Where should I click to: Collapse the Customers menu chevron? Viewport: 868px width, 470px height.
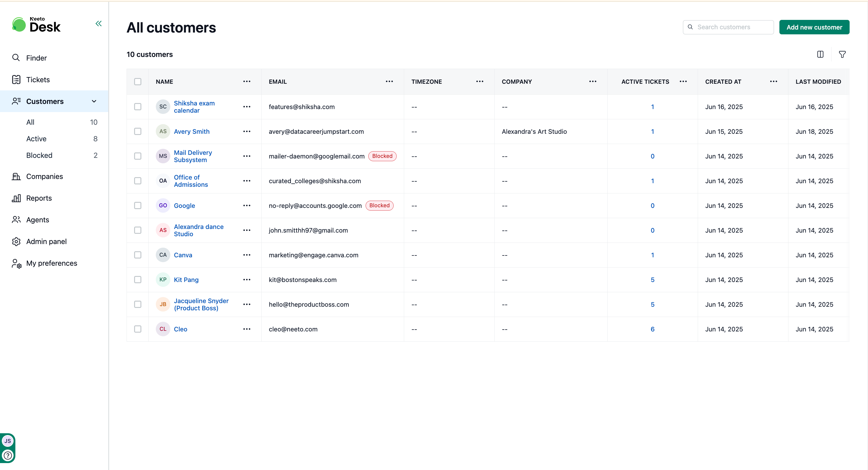94,102
